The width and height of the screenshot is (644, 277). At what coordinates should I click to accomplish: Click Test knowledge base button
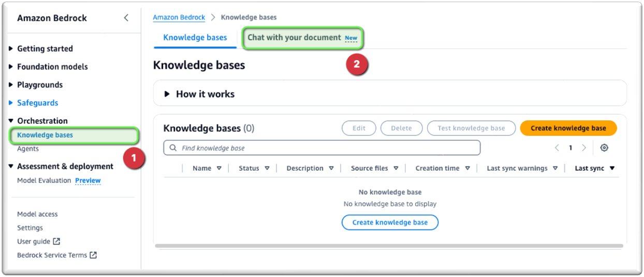point(471,128)
